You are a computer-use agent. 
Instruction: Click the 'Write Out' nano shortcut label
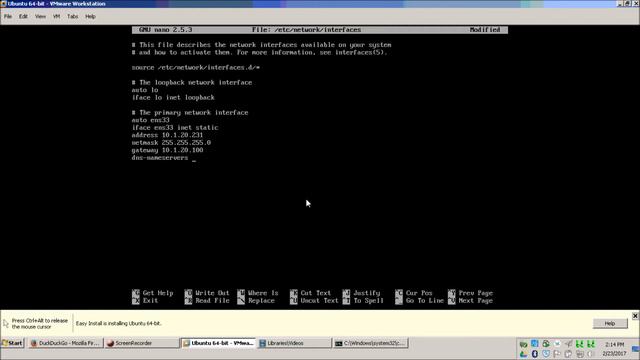(212, 293)
